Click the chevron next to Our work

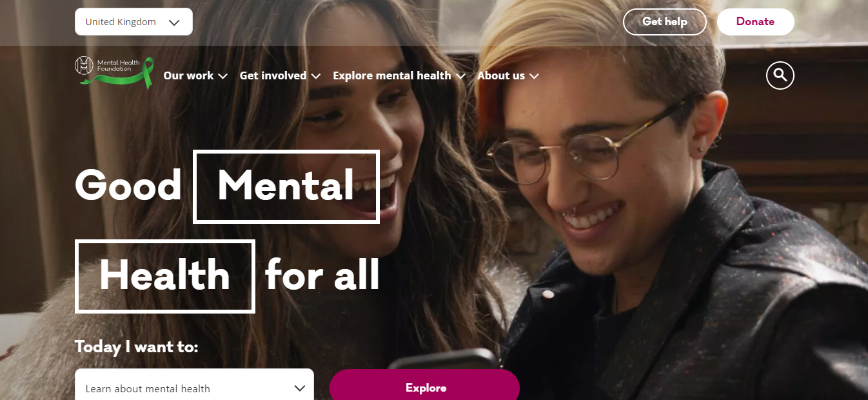[223, 76]
